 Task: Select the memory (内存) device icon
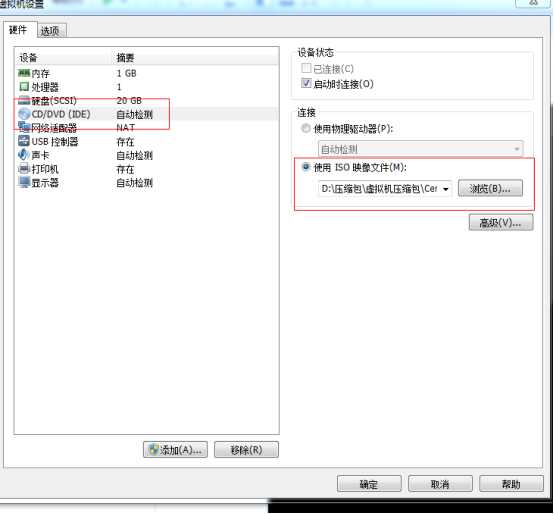pyautogui.click(x=24, y=73)
